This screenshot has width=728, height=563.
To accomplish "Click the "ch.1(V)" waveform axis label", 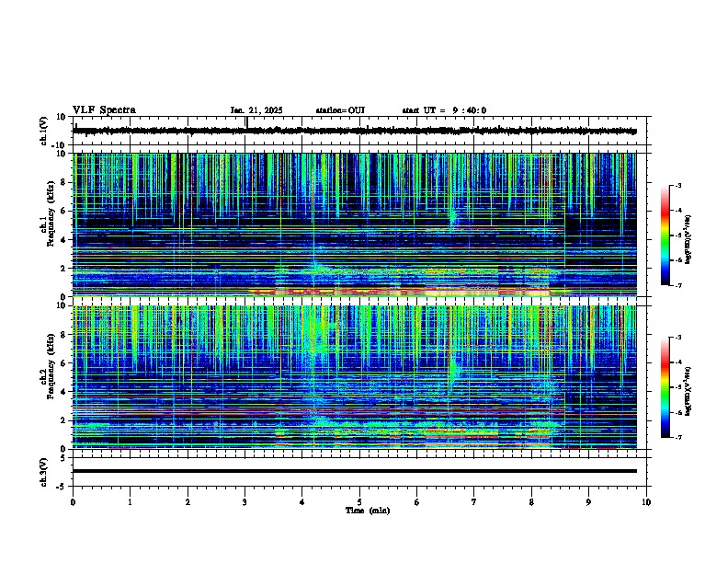I will (x=44, y=131).
